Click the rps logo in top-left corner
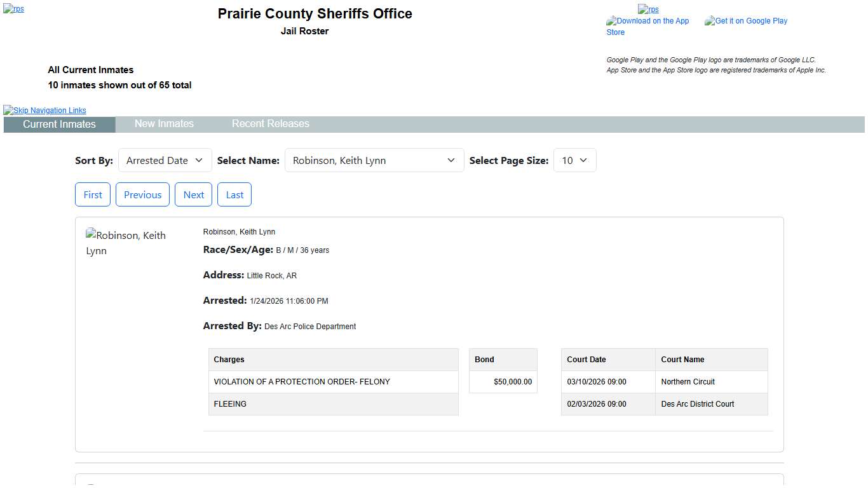This screenshot has width=868, height=488. click(x=13, y=9)
